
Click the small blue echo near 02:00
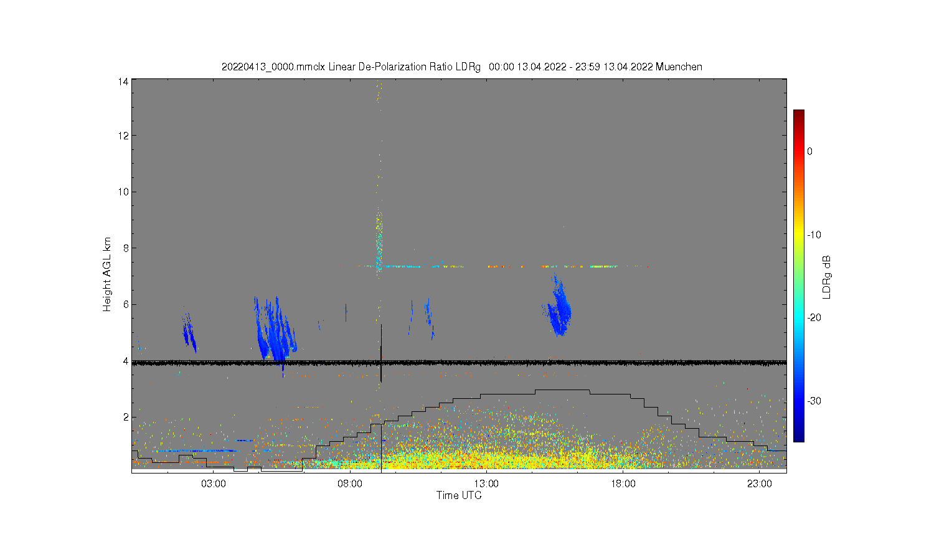[x=189, y=333]
